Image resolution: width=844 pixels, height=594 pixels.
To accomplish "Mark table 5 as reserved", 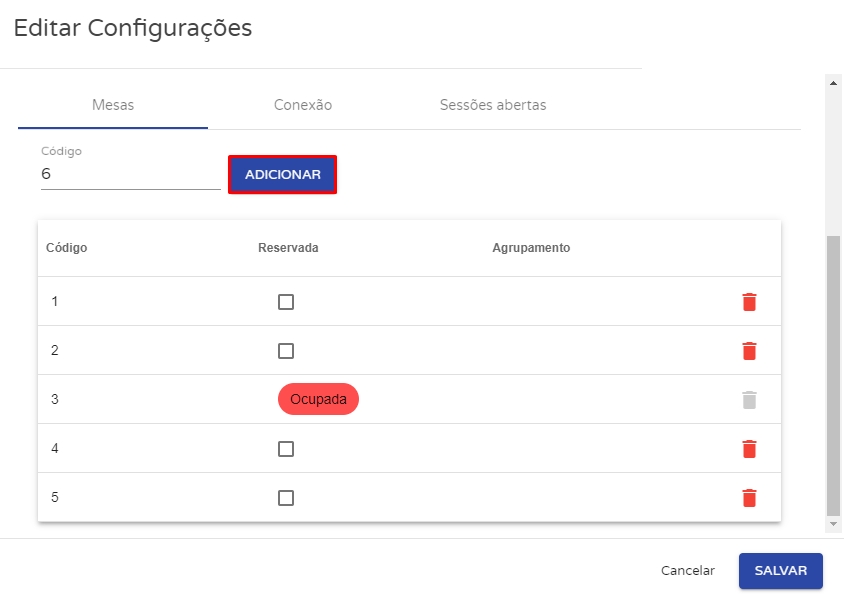I will pyautogui.click(x=286, y=498).
